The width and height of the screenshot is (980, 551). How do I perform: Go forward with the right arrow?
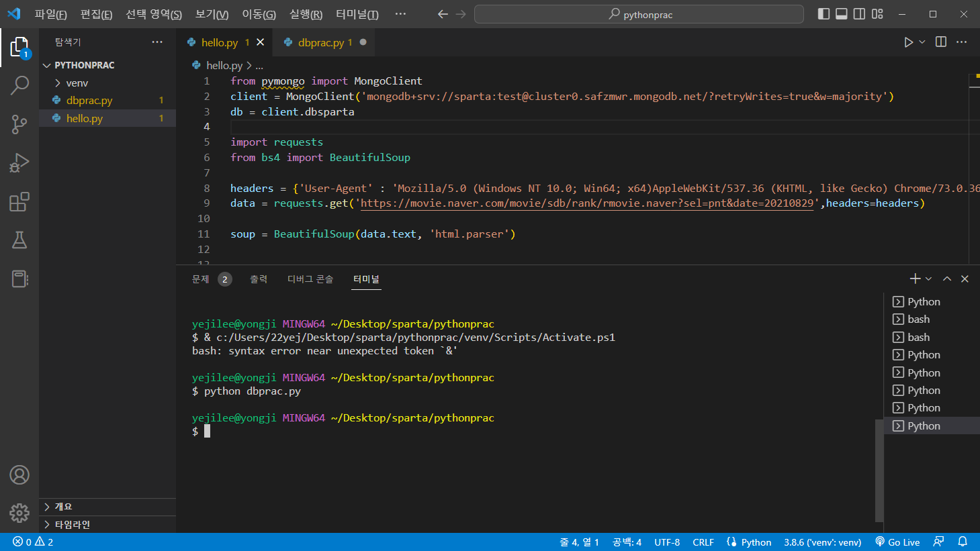click(x=461, y=14)
